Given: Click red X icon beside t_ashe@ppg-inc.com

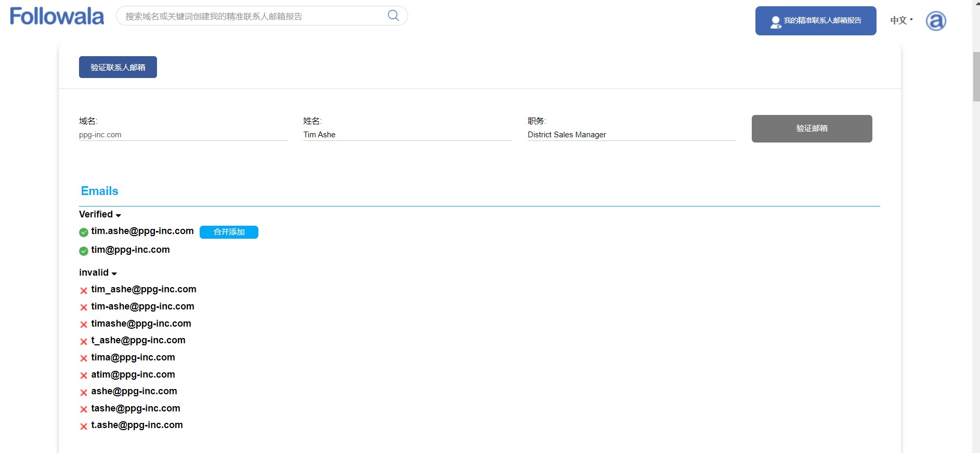Looking at the screenshot, I should pos(84,342).
